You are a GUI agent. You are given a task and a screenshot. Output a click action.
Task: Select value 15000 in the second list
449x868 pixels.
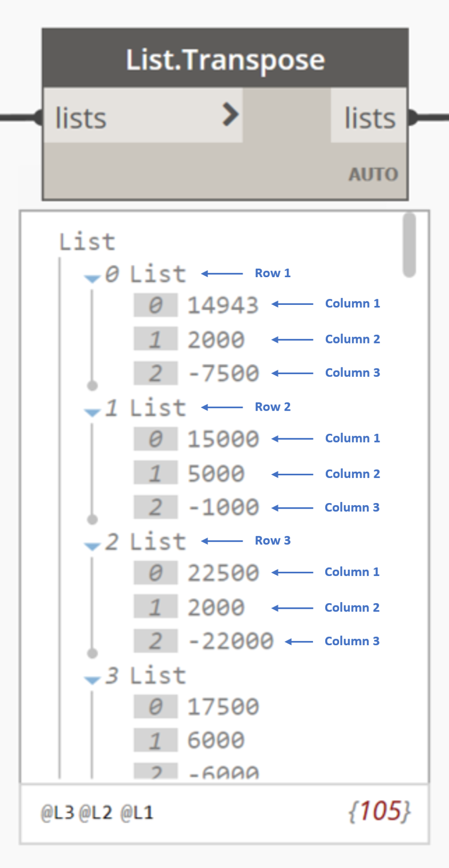tap(223, 439)
